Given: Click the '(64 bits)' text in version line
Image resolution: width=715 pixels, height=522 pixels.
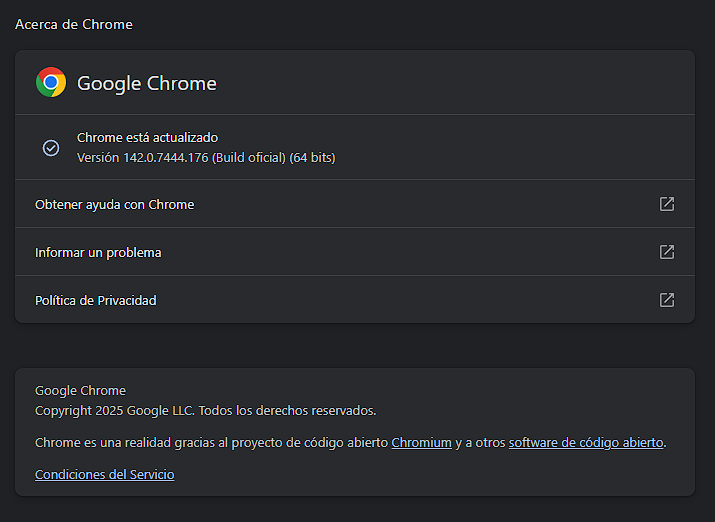Looking at the screenshot, I should point(312,157).
